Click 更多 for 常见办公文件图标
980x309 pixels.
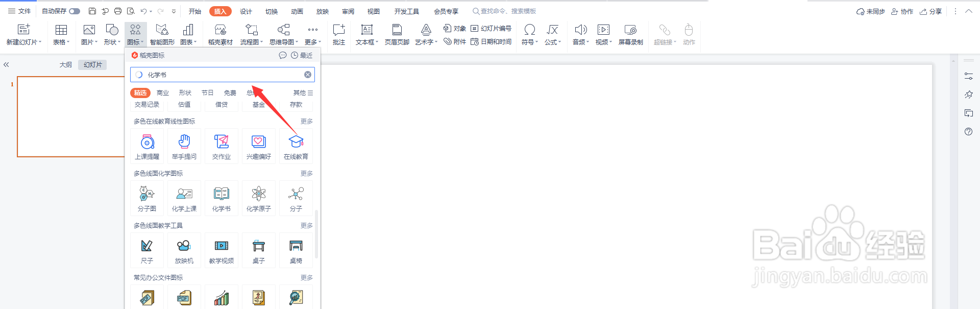pos(307,278)
